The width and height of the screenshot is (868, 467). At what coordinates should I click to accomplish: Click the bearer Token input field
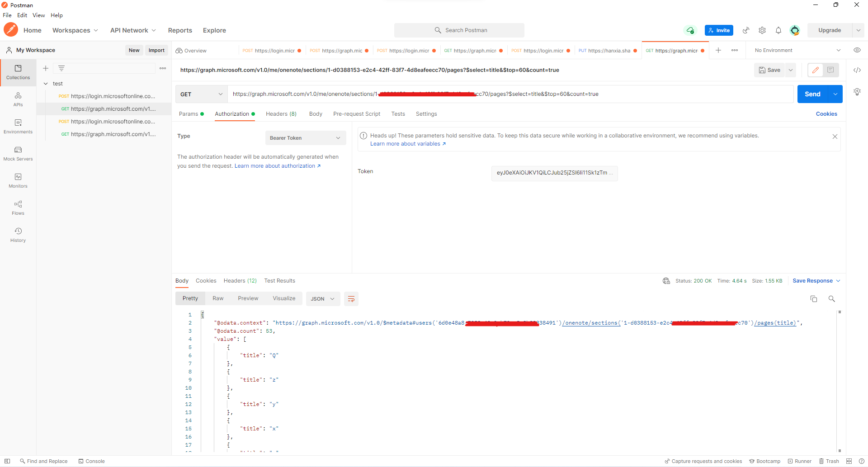pyautogui.click(x=554, y=173)
